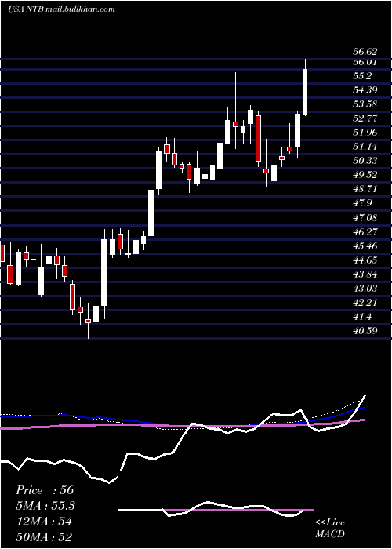Select the 45.46 price label

[x=365, y=245]
